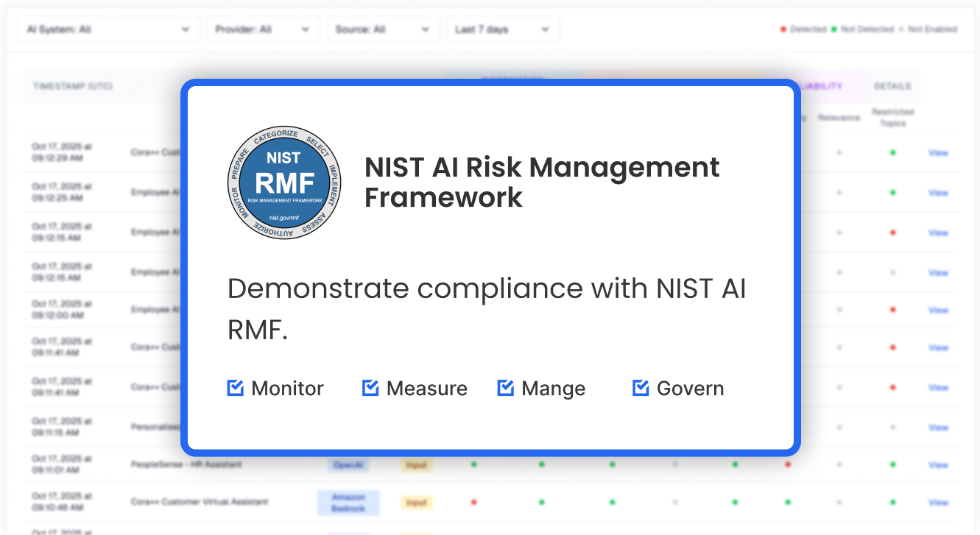Toggle the Monitor checkbox

(236, 388)
